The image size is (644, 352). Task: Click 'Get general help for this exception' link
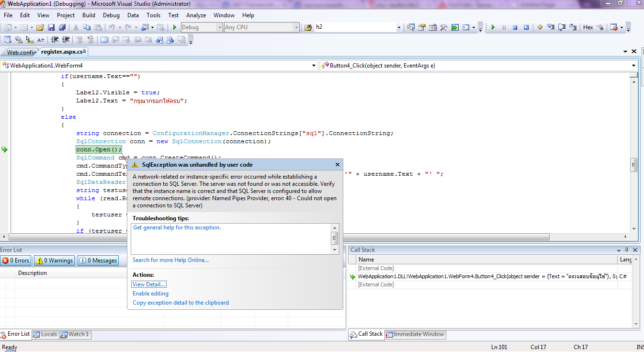pos(177,227)
